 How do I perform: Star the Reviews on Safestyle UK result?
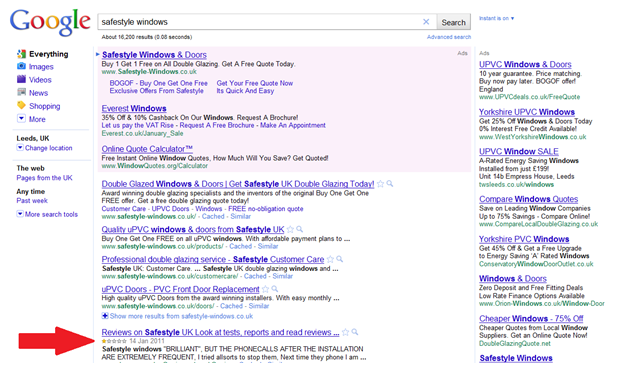(345, 332)
